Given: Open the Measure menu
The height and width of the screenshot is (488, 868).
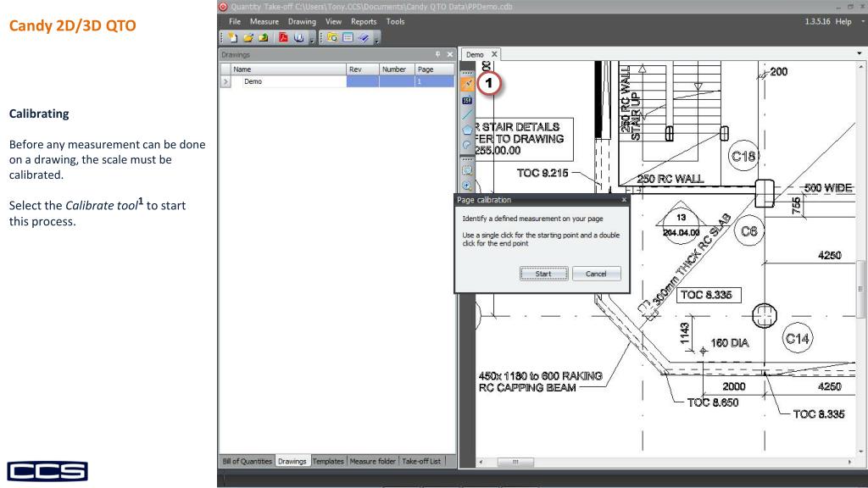Looking at the screenshot, I should pyautogui.click(x=264, y=21).
